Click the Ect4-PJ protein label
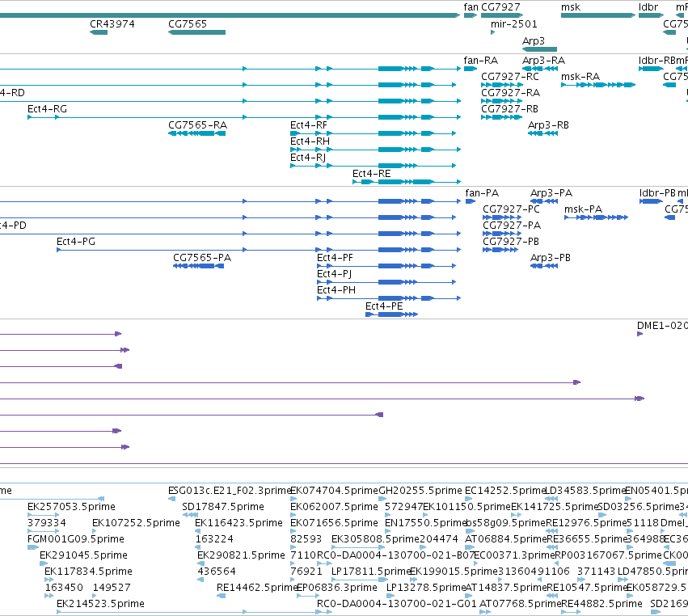Image resolution: width=688 pixels, height=616 pixels. point(334,274)
